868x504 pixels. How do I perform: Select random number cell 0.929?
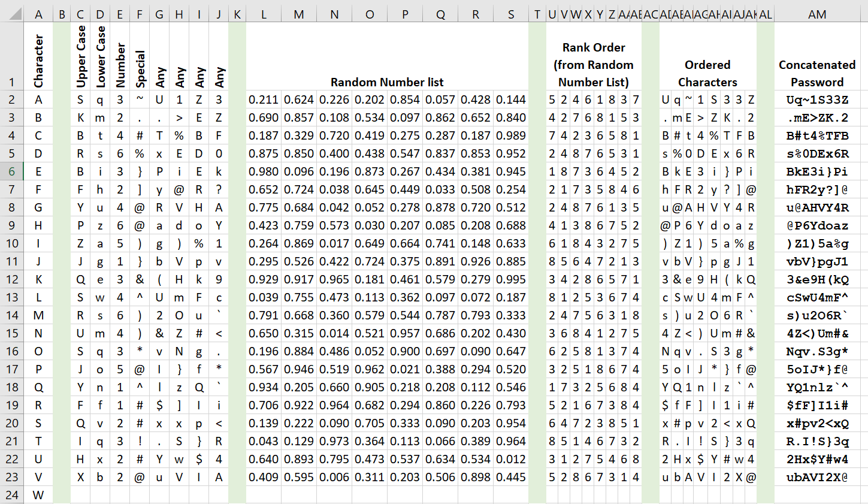264,279
